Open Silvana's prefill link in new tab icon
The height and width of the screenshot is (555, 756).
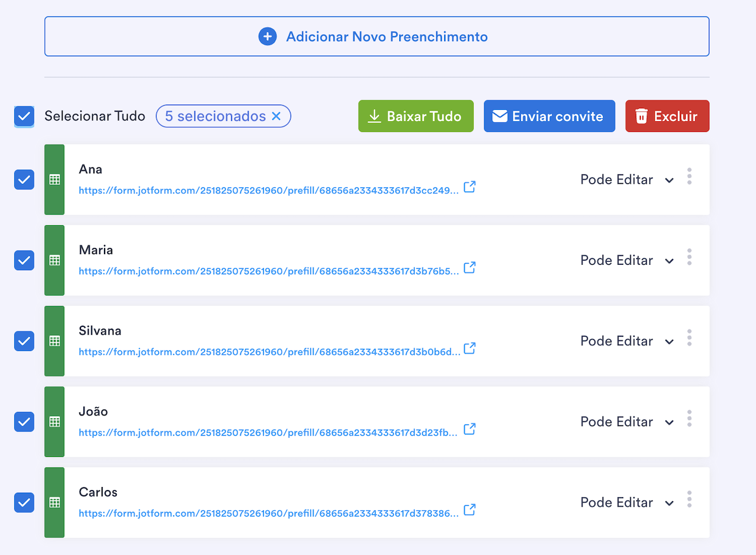[470, 348]
